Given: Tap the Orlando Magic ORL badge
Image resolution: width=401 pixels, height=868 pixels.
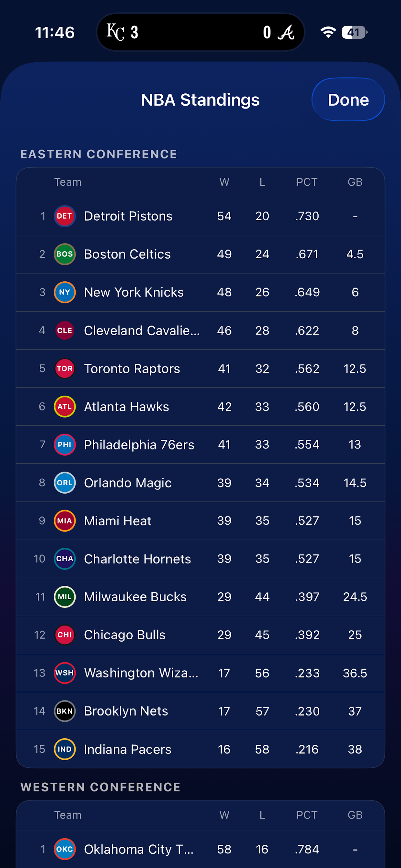Looking at the screenshot, I should 64,482.
